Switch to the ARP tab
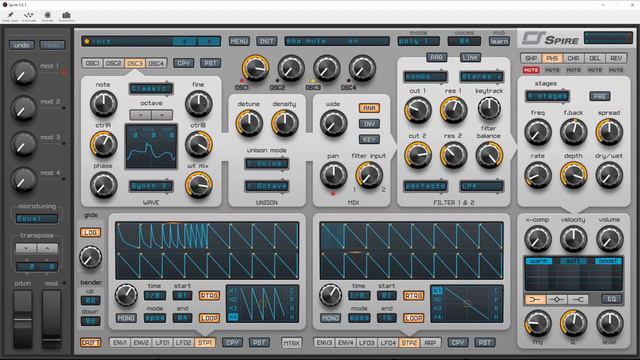Image resolution: width=640 pixels, height=360 pixels. point(430,342)
